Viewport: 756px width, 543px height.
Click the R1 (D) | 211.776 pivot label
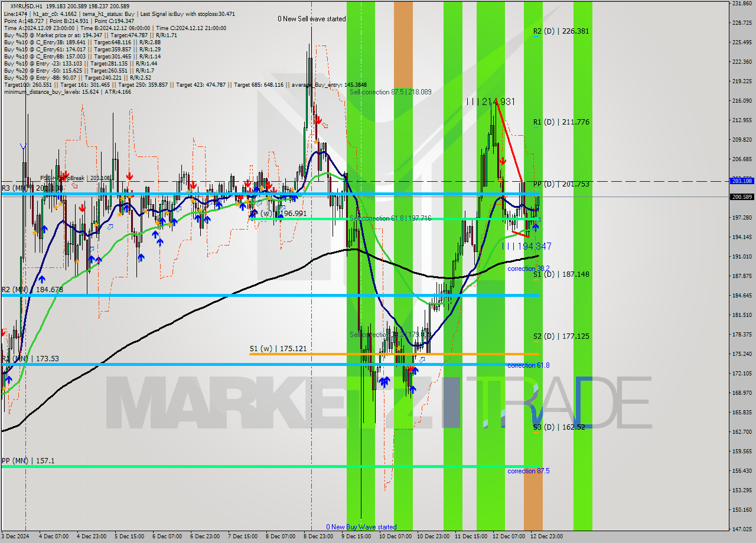click(561, 122)
